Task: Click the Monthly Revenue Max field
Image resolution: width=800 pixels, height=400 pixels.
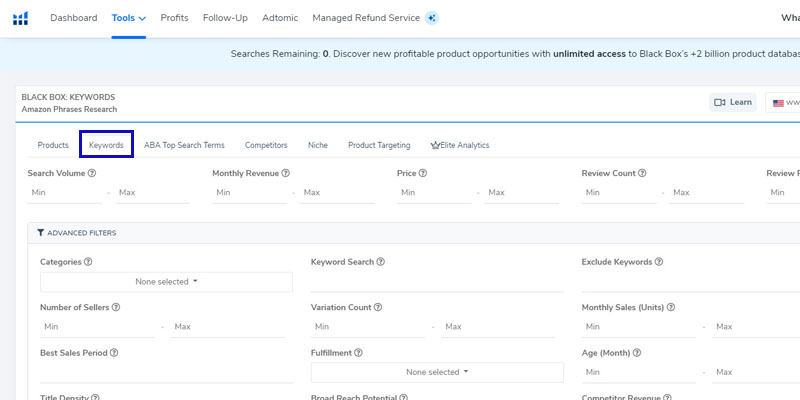Action: (337, 193)
